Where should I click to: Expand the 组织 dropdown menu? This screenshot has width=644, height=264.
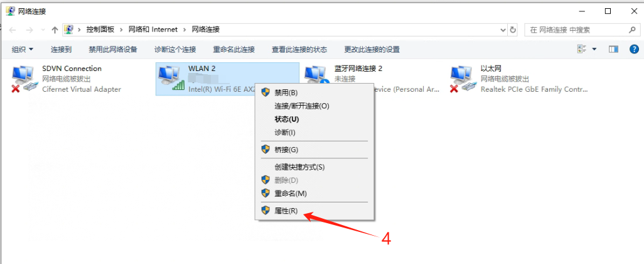[23, 50]
